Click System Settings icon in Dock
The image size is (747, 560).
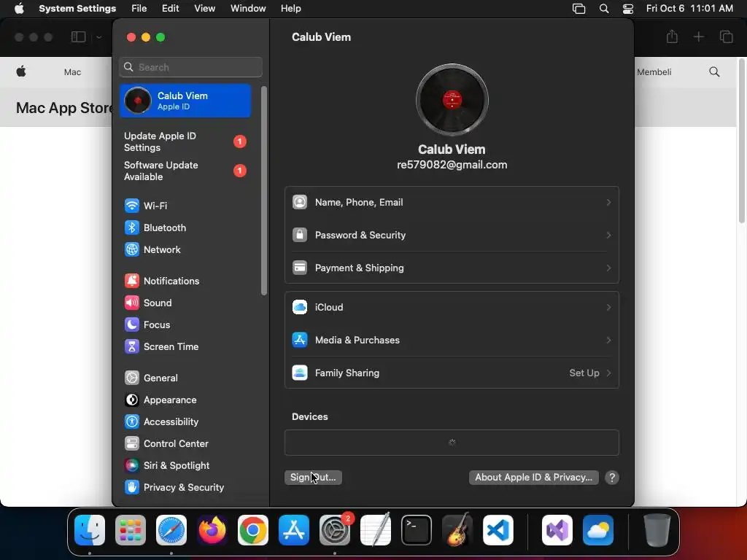point(334,530)
